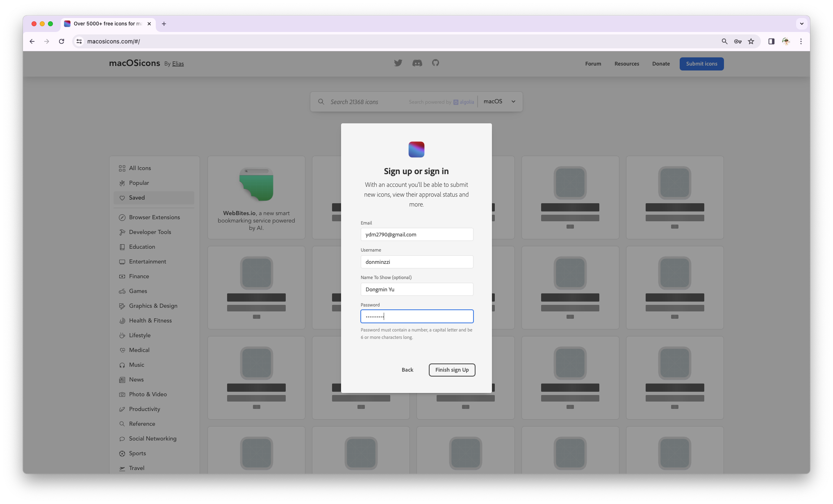
Task: Click the magnifier zoom icon in address bar
Action: pyautogui.click(x=724, y=41)
